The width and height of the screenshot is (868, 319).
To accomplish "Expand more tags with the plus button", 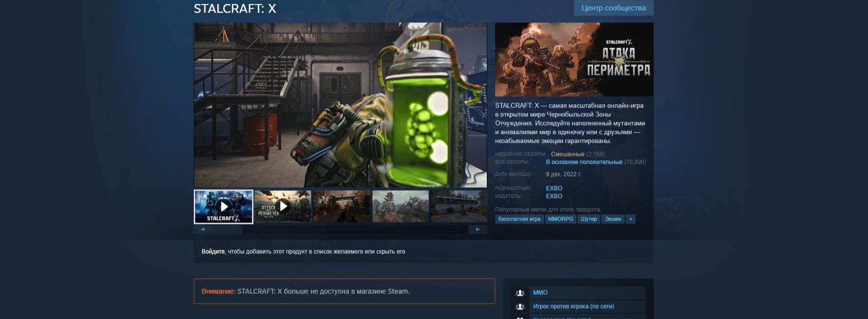I will [631, 219].
